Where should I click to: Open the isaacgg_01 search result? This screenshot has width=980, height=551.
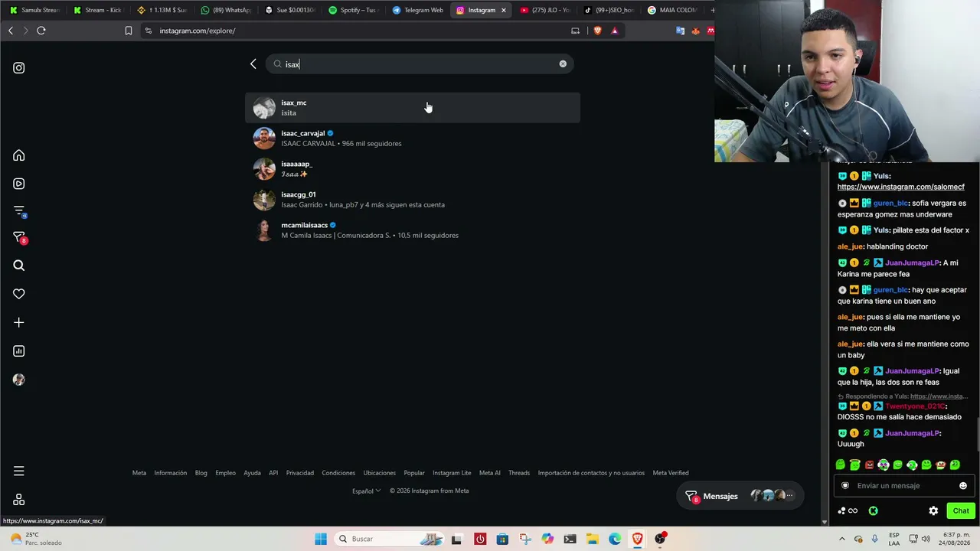point(413,200)
